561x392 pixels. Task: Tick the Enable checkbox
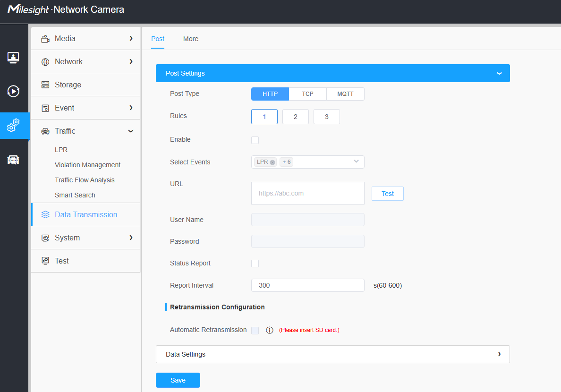tap(255, 140)
